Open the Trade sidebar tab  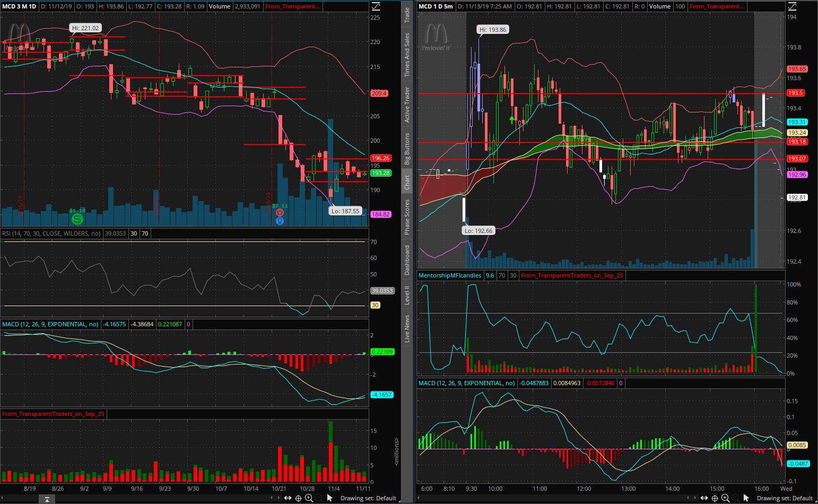pyautogui.click(x=407, y=14)
